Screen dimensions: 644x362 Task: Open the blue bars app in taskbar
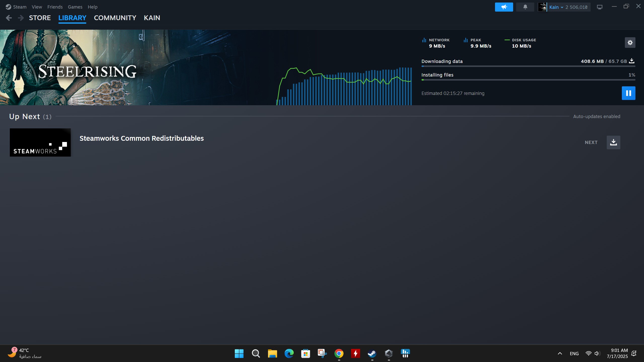[x=405, y=353]
